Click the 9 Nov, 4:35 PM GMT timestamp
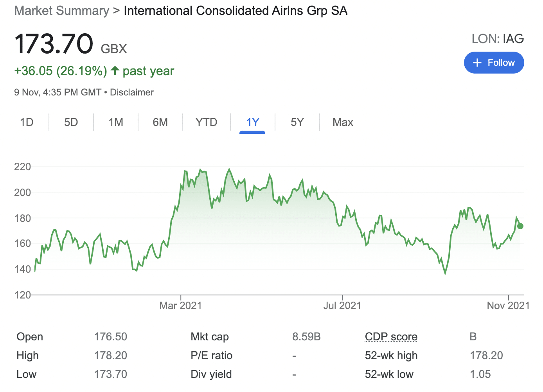The width and height of the screenshot is (543, 392). 58,92
